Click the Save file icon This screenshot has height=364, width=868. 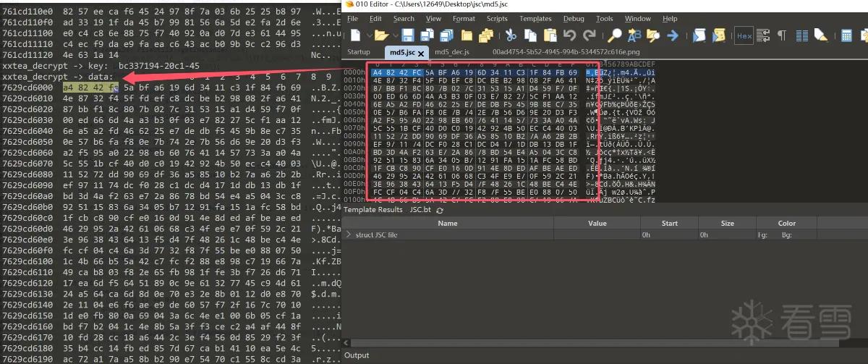coord(408,35)
